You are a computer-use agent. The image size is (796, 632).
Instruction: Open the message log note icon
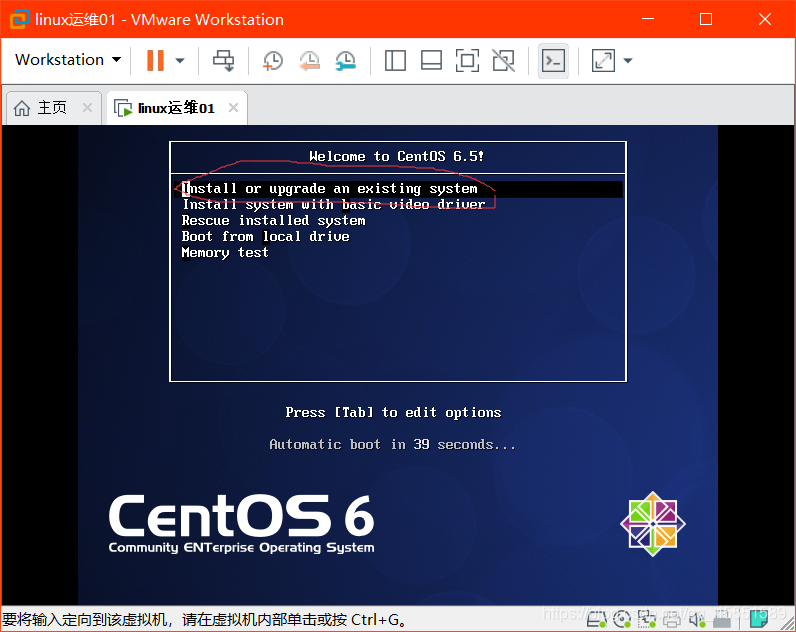click(758, 619)
